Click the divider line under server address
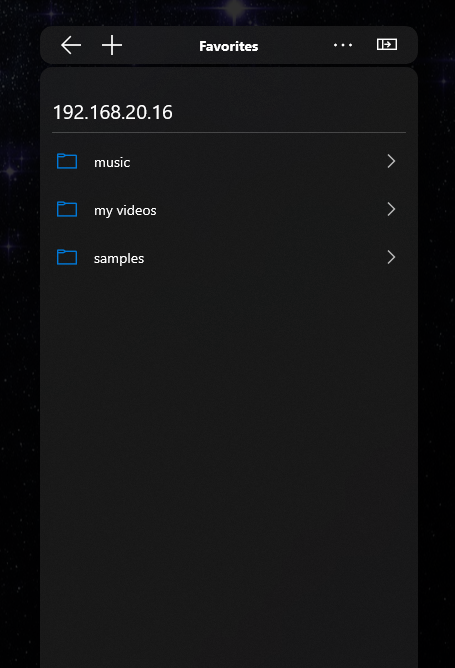This screenshot has width=455, height=668. 229,132
